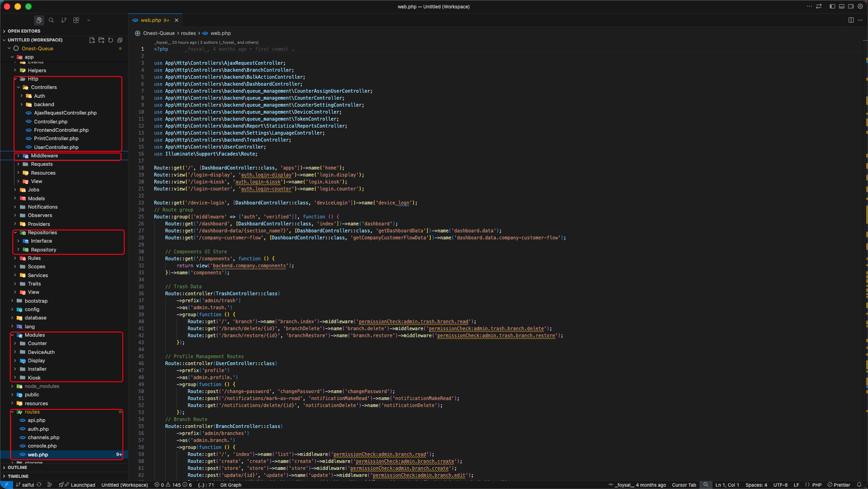The height and width of the screenshot is (489, 868).
Task: Open UserController.php in explorer
Action: pyautogui.click(x=56, y=148)
